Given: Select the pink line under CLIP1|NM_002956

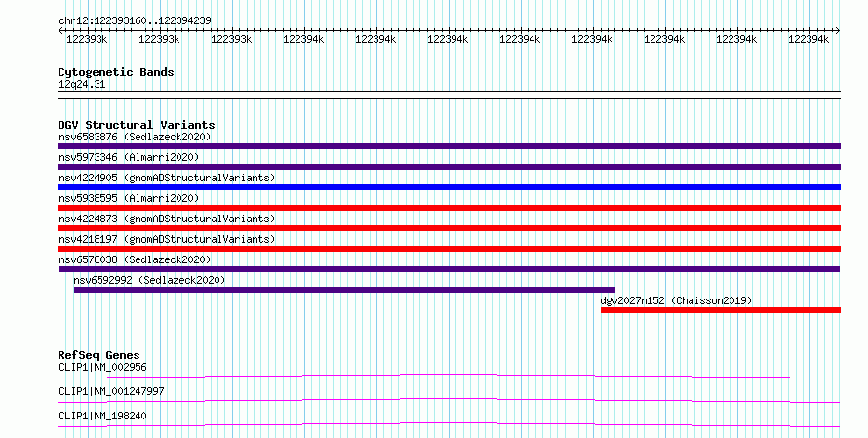Looking at the screenshot, I should pos(449,376).
